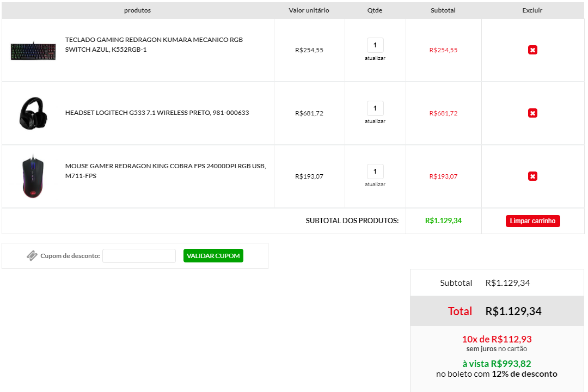Open Headset Logitech G533 product name
The width and height of the screenshot is (588, 392).
157,113
